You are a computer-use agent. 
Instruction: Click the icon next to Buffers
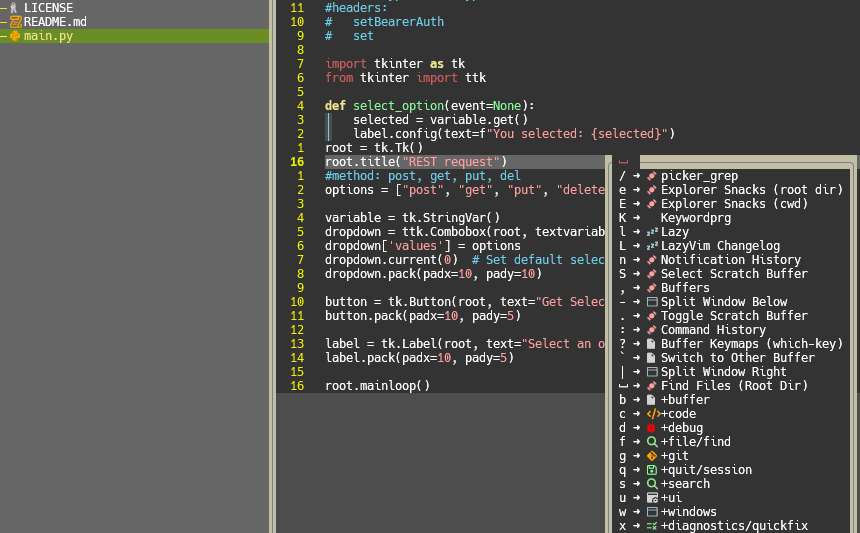[x=652, y=288]
